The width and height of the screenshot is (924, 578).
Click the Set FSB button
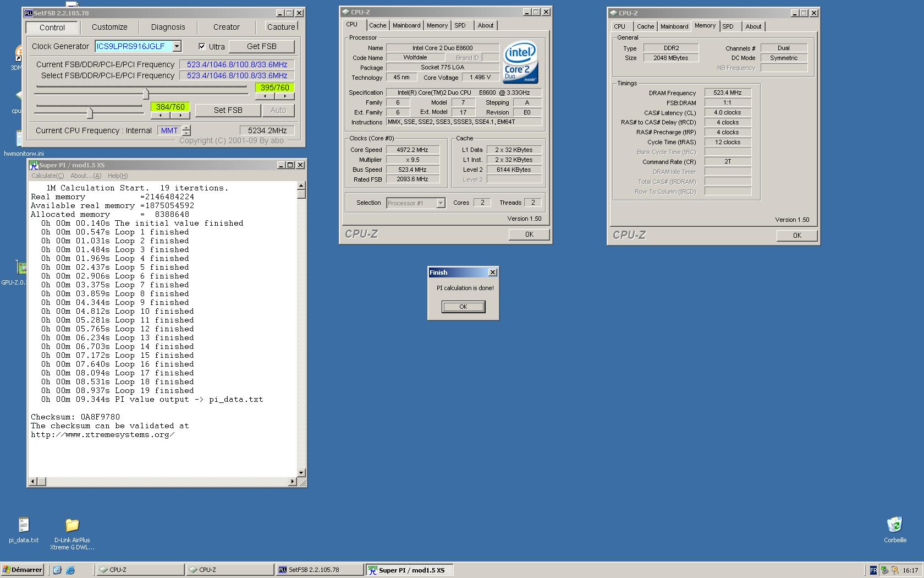coord(228,110)
